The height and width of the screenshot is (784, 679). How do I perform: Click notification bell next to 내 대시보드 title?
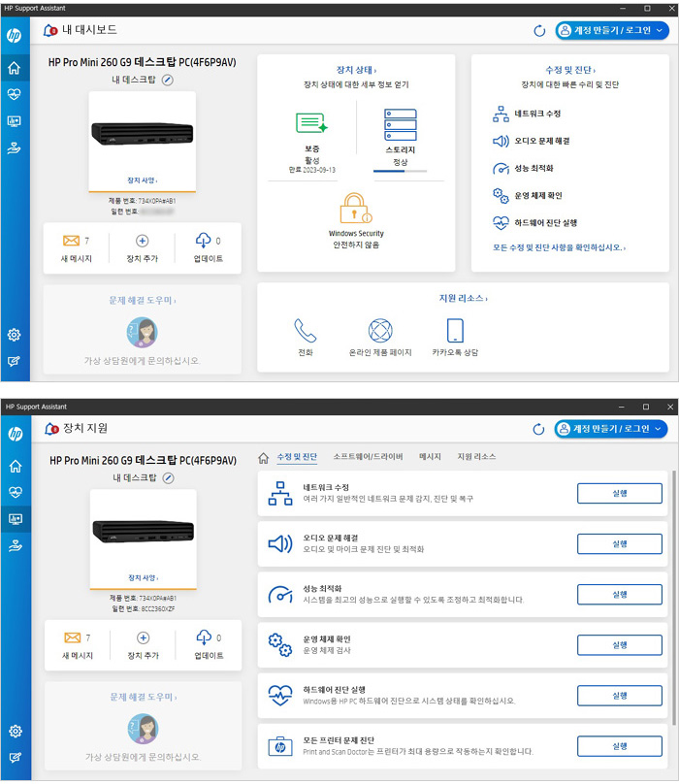pyautogui.click(x=50, y=30)
